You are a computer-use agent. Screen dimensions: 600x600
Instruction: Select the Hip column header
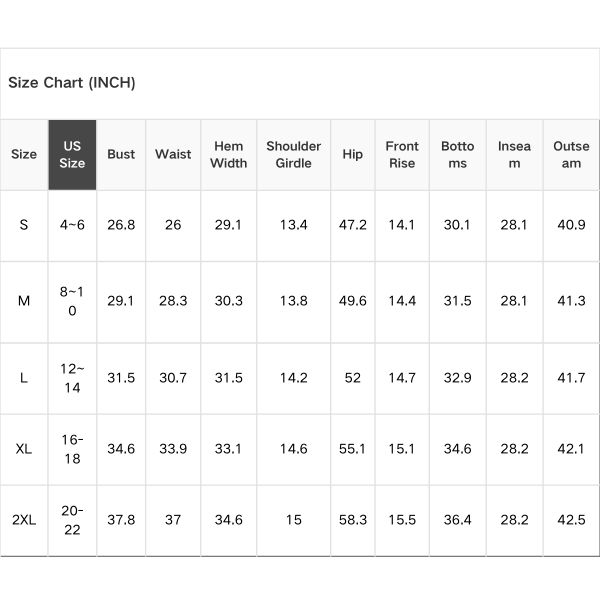(353, 155)
